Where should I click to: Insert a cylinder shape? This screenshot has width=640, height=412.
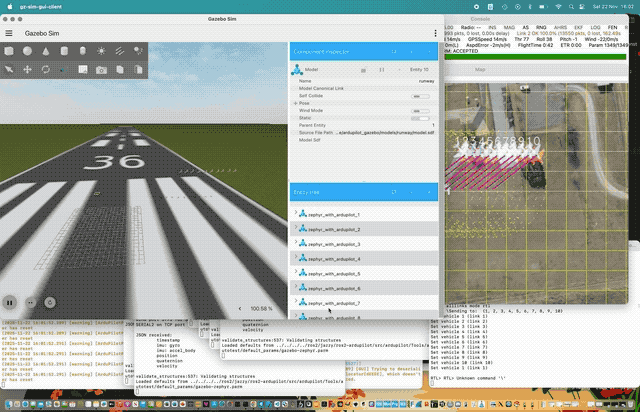pos(63,51)
